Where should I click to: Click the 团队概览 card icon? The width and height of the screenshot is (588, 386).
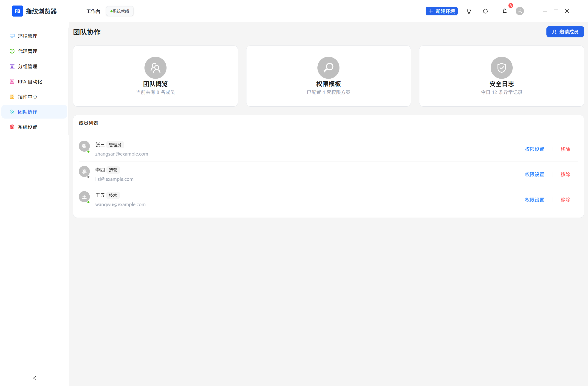155,68
